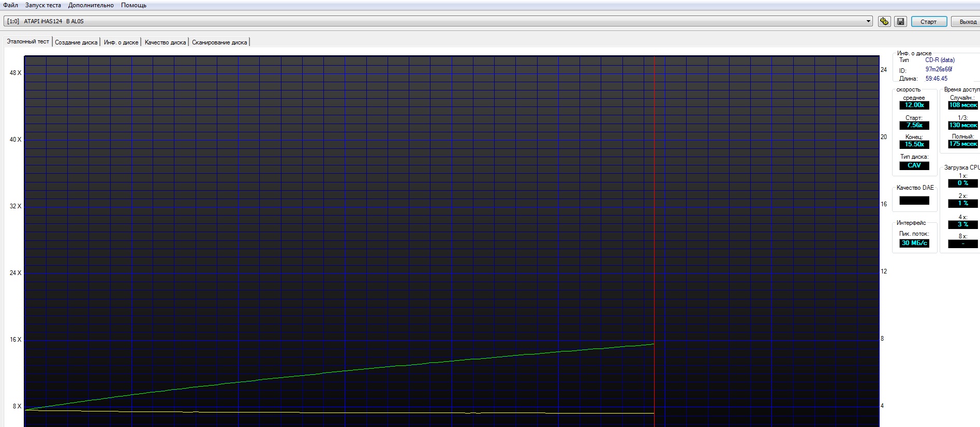The height and width of the screenshot is (427, 980).
Task: Click the CPU load 1x value 0 %
Action: pyautogui.click(x=963, y=183)
